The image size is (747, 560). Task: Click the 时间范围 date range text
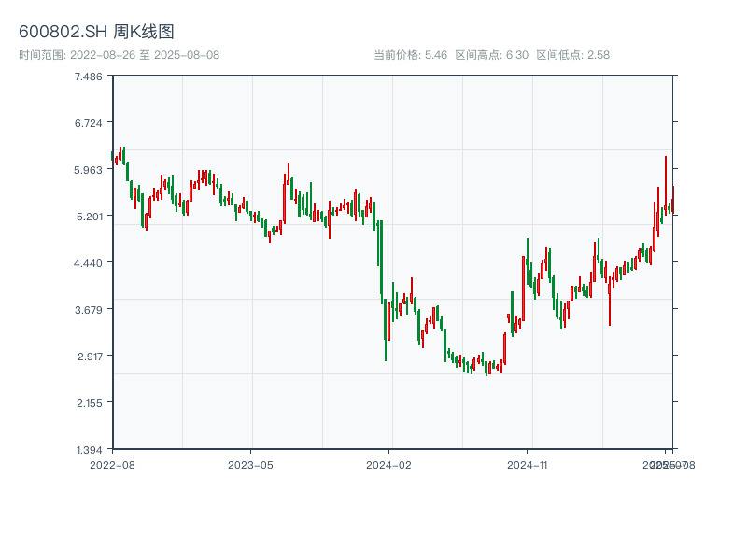coord(119,55)
